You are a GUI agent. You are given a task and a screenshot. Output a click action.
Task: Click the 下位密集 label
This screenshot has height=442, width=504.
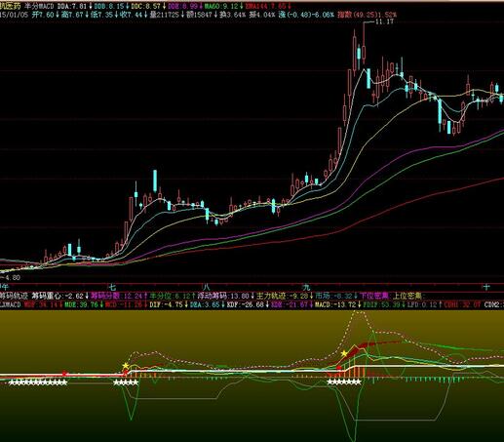[374, 296]
